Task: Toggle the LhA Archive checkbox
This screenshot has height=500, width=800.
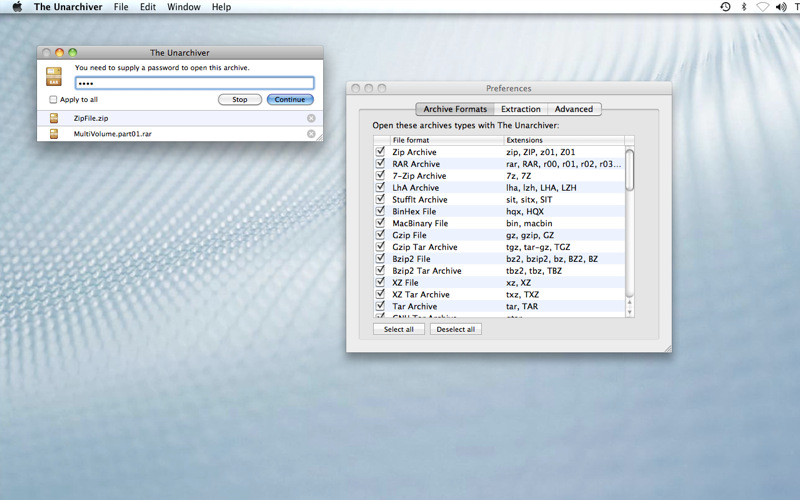Action: click(380, 187)
